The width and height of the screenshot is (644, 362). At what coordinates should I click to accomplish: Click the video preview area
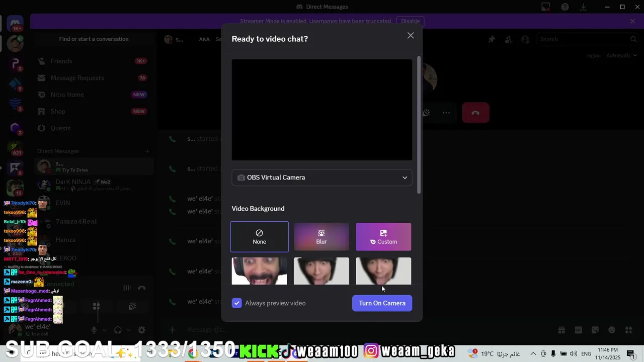322,110
